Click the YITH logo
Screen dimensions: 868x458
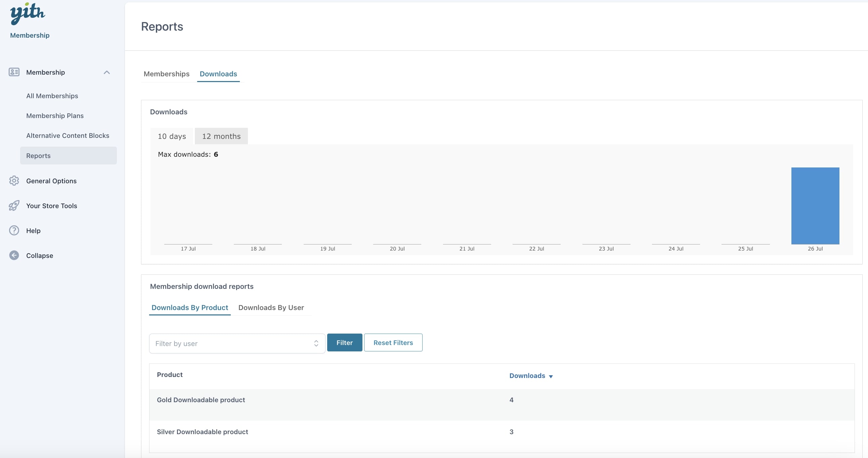click(28, 14)
